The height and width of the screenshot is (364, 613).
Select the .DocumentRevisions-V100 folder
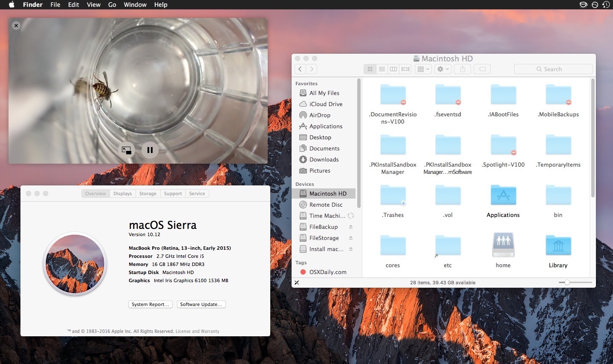tap(393, 95)
